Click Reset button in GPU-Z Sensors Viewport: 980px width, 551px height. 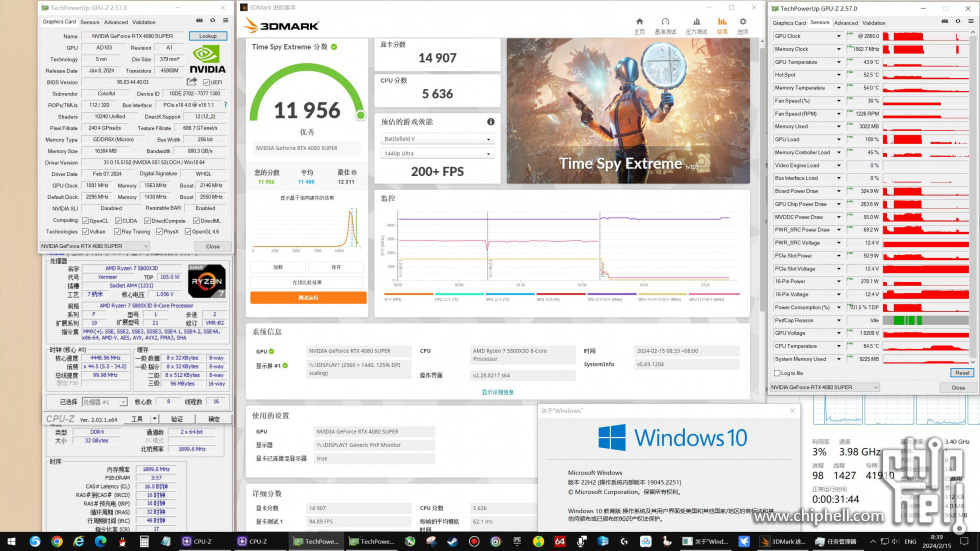click(x=962, y=373)
